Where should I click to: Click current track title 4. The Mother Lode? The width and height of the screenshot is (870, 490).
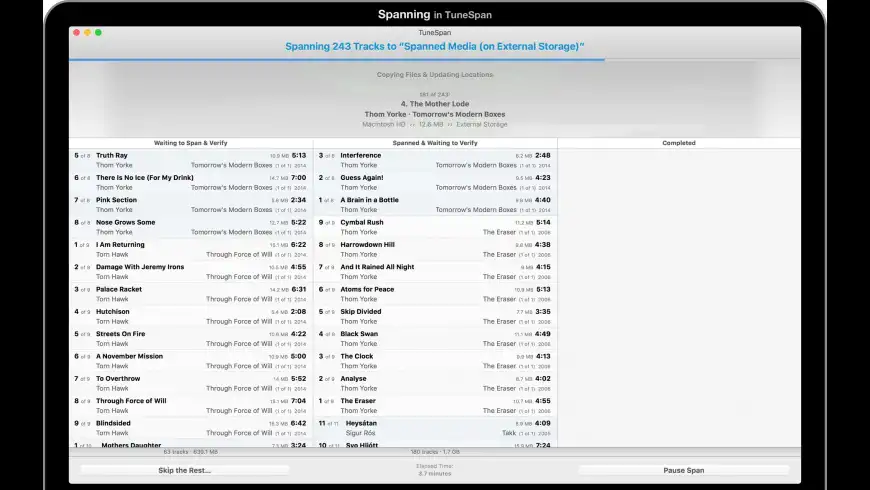(x=435, y=104)
